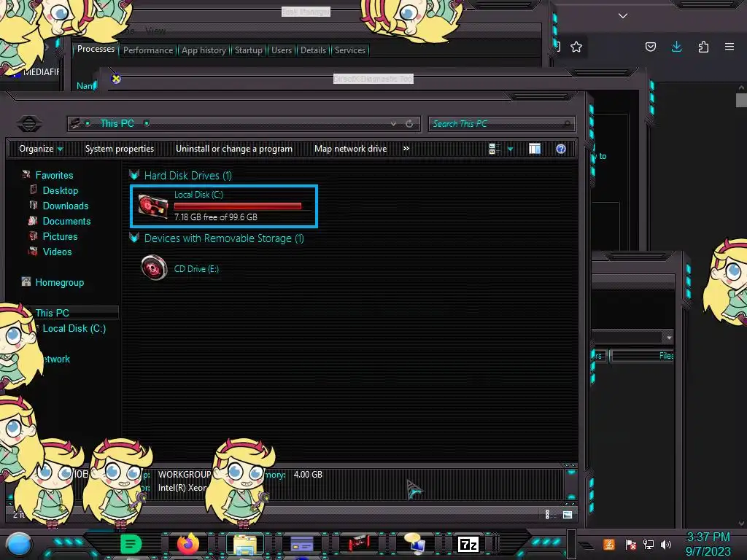Viewport: 747px width, 560px height.
Task: Switch to Task Manager Startup tab
Action: tap(249, 50)
